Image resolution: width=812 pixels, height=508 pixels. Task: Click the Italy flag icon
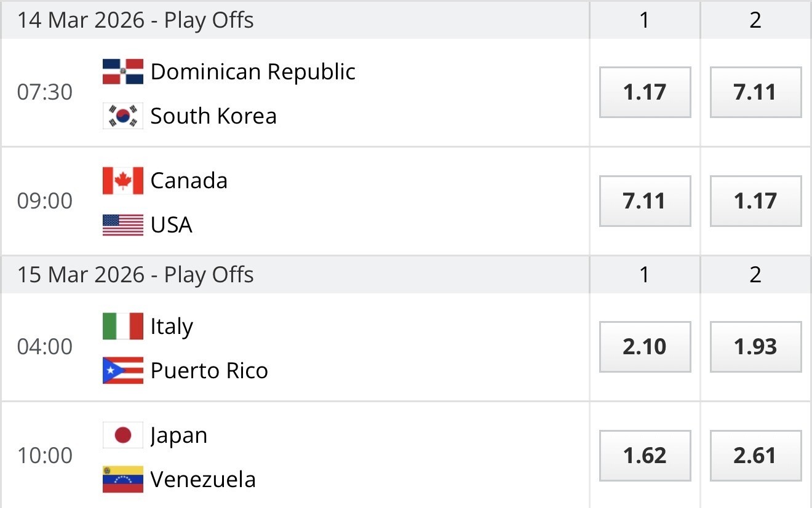coord(123,327)
